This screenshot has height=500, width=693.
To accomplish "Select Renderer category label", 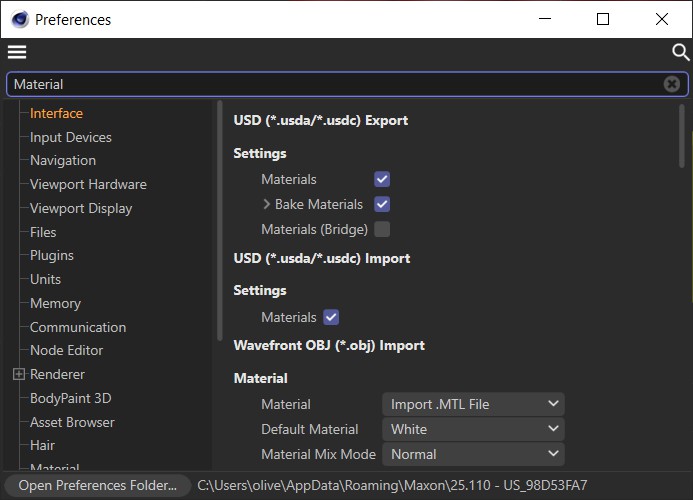I will tap(57, 374).
